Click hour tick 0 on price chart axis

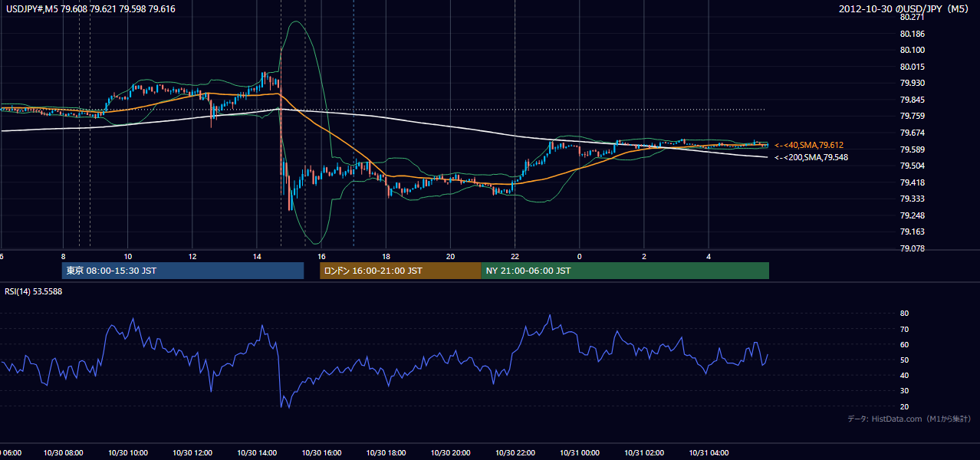pos(580,256)
